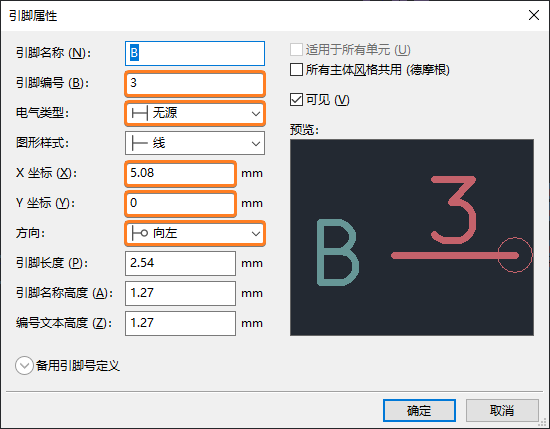Toggle 所有主体风格共用 (德摩根) checkbox
Screen dimensions: 550x429
[x=296, y=69]
